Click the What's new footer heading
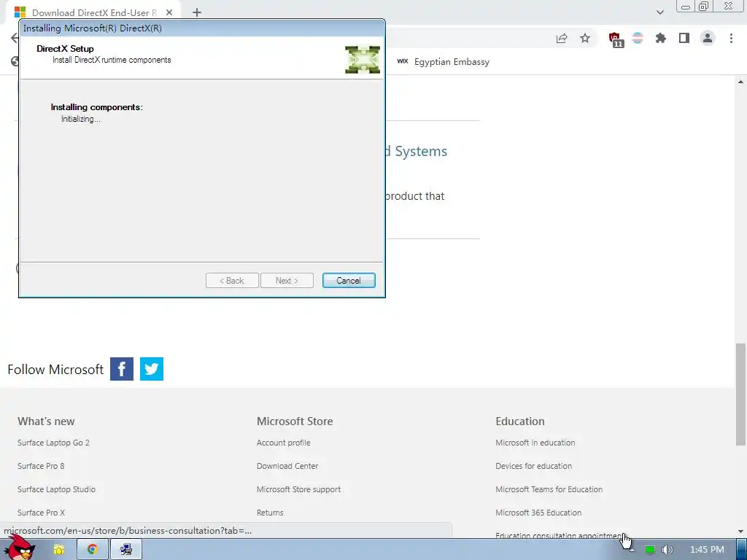 click(46, 421)
